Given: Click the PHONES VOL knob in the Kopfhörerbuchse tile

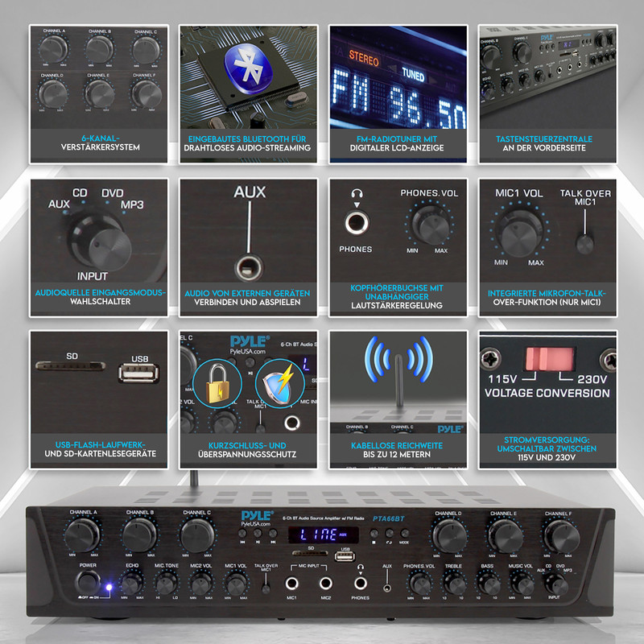Looking at the screenshot, I should pos(430,225).
